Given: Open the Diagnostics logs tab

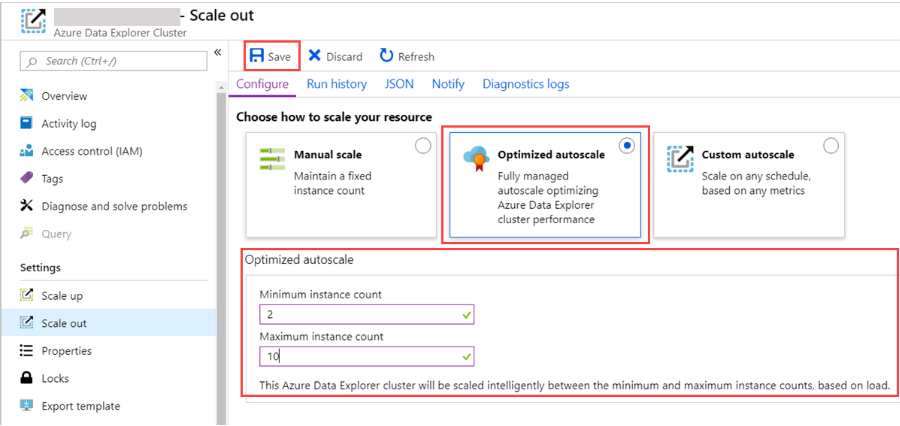Looking at the screenshot, I should 526,84.
